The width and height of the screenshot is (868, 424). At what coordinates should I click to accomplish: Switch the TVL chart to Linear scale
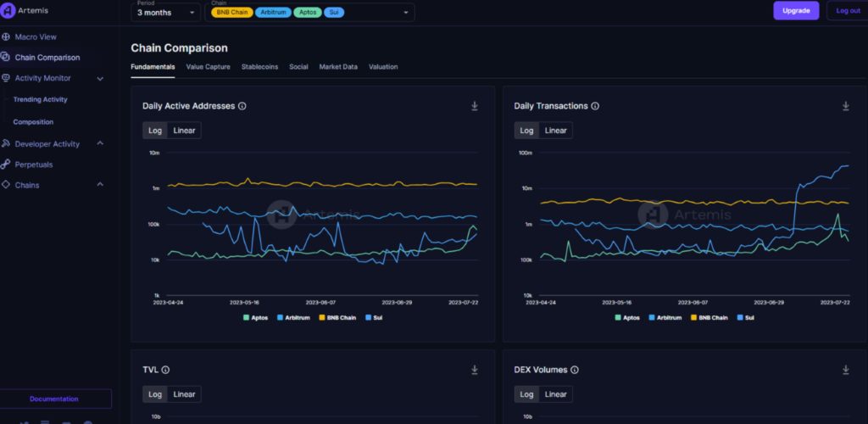185,394
